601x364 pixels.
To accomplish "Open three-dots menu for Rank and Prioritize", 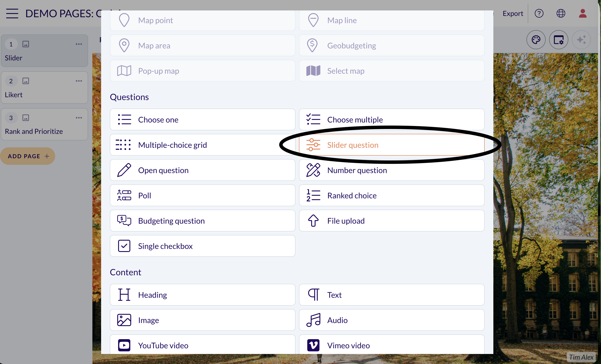I will coord(79,118).
